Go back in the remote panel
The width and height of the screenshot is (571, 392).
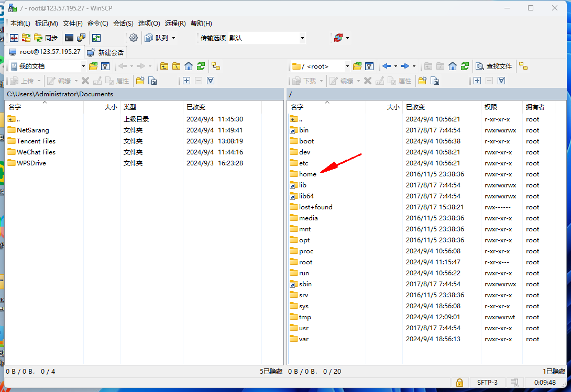point(387,66)
